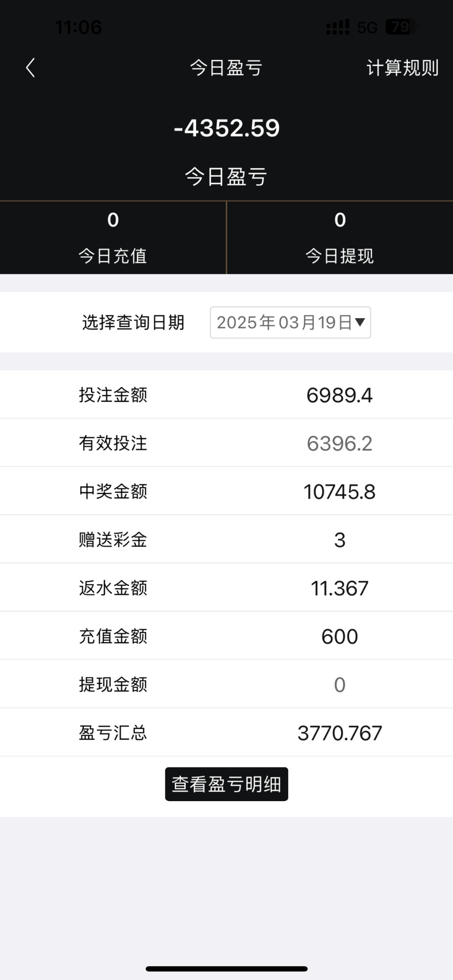Tap the battery icon in status bar
Image resolution: width=453 pixels, height=980 pixels.
pyautogui.click(x=401, y=27)
